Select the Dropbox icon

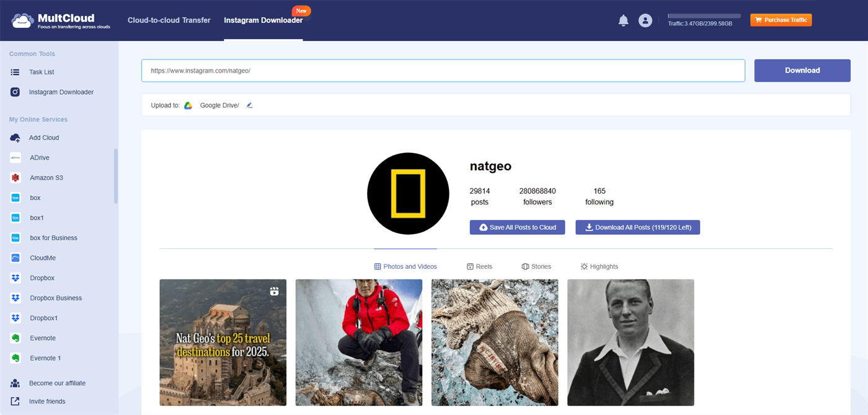(15, 278)
